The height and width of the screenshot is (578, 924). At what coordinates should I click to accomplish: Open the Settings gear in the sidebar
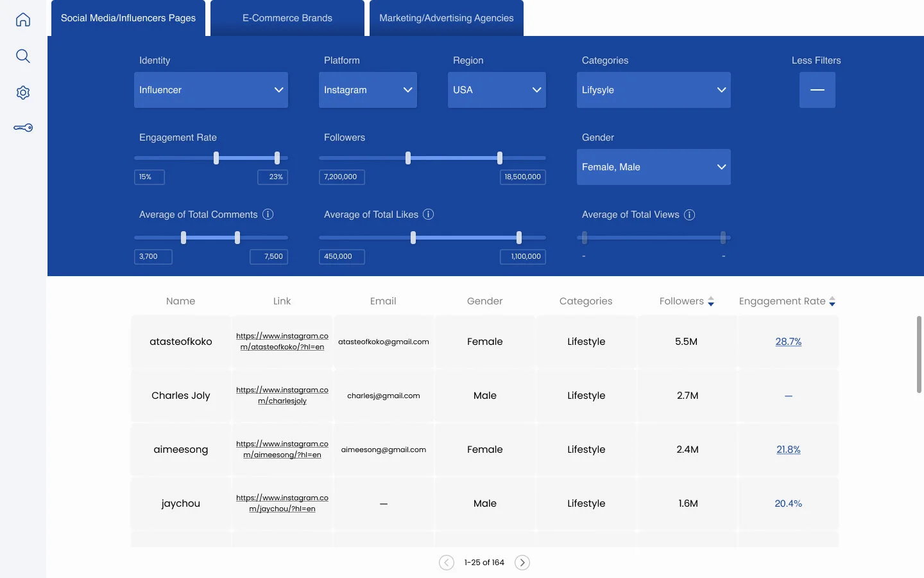[x=23, y=92]
